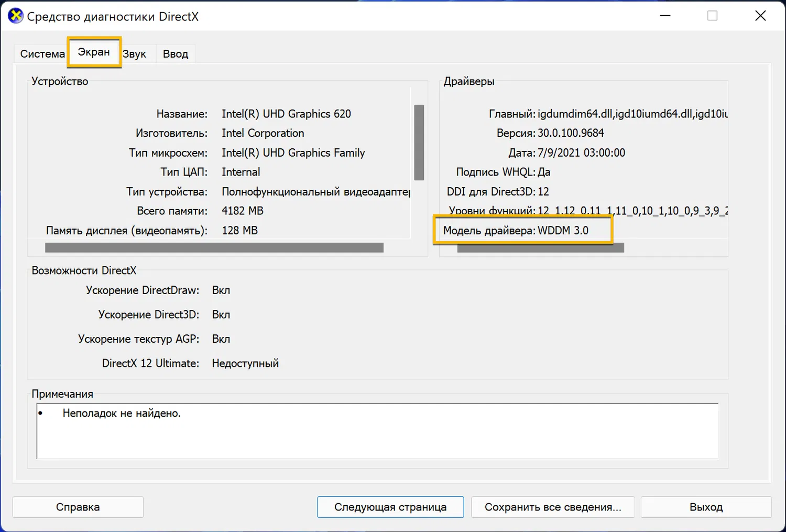The width and height of the screenshot is (786, 532).
Task: Select the driver date 7/9/2021 03:00:00
Action: [x=581, y=153]
